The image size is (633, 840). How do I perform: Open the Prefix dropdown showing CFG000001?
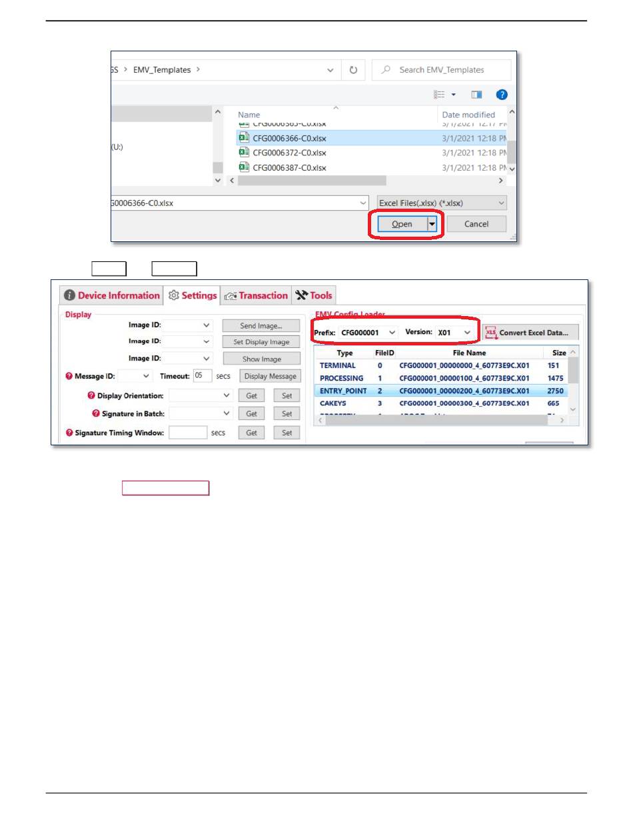[x=392, y=332]
